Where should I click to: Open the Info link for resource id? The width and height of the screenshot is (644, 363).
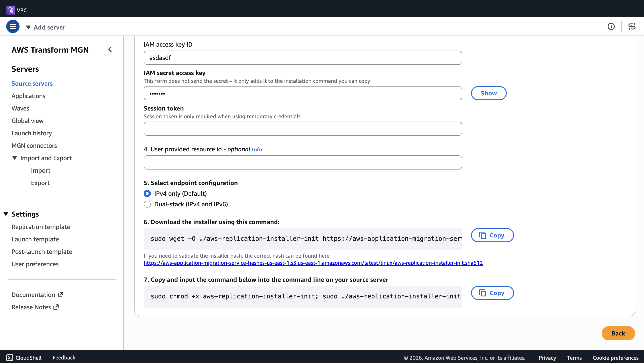[257, 149]
